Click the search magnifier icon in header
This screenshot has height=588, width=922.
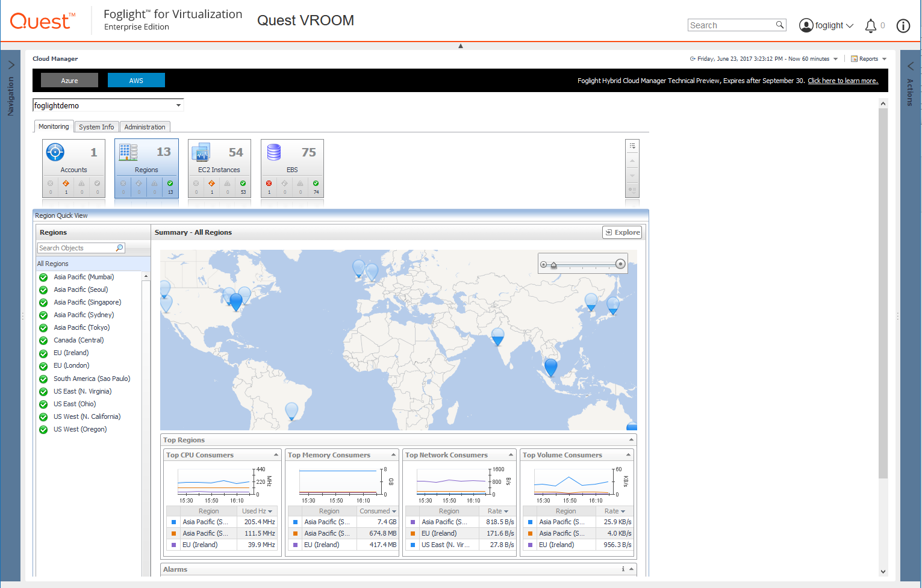click(780, 25)
